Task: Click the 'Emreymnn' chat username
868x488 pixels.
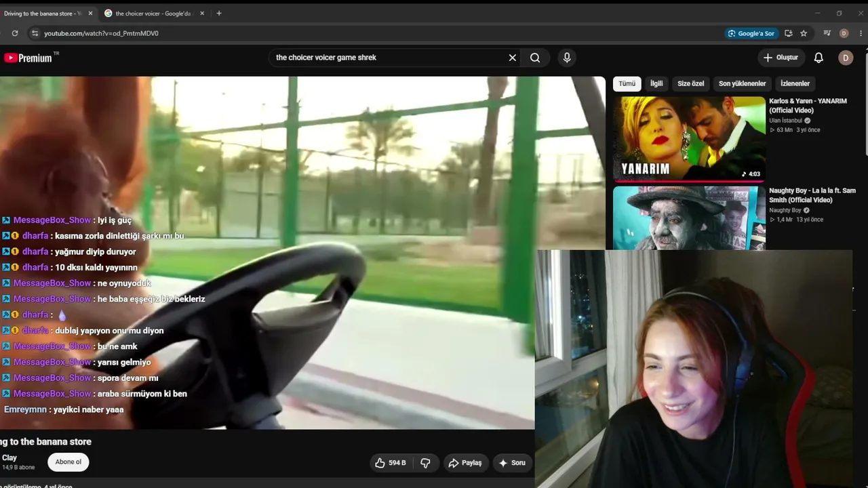Action: pos(25,409)
